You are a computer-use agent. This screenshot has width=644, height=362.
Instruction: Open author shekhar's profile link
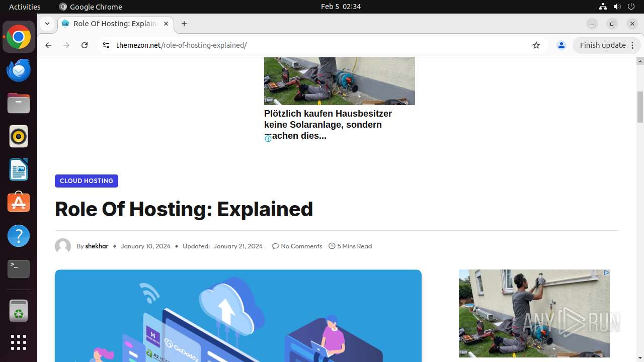click(97, 246)
